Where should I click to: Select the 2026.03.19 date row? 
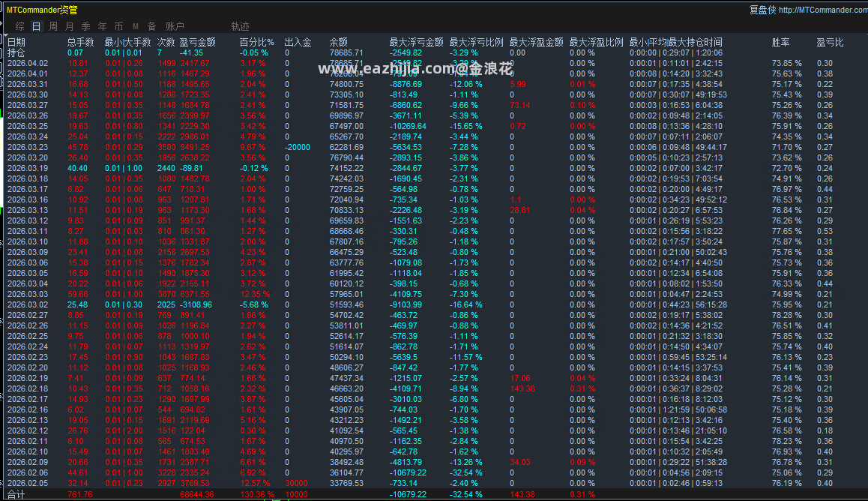[434, 168]
